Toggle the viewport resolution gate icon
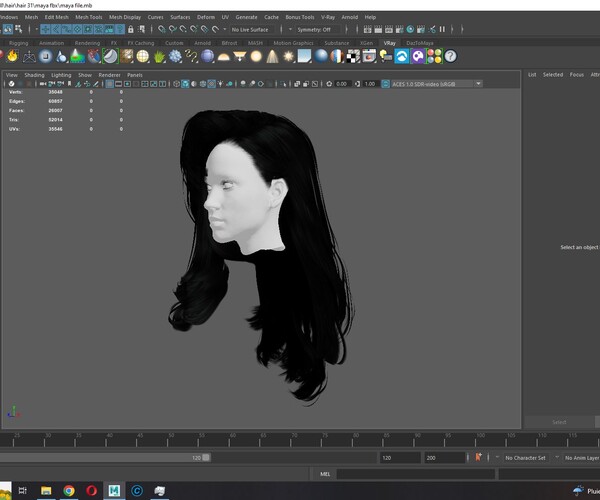 click(127, 84)
